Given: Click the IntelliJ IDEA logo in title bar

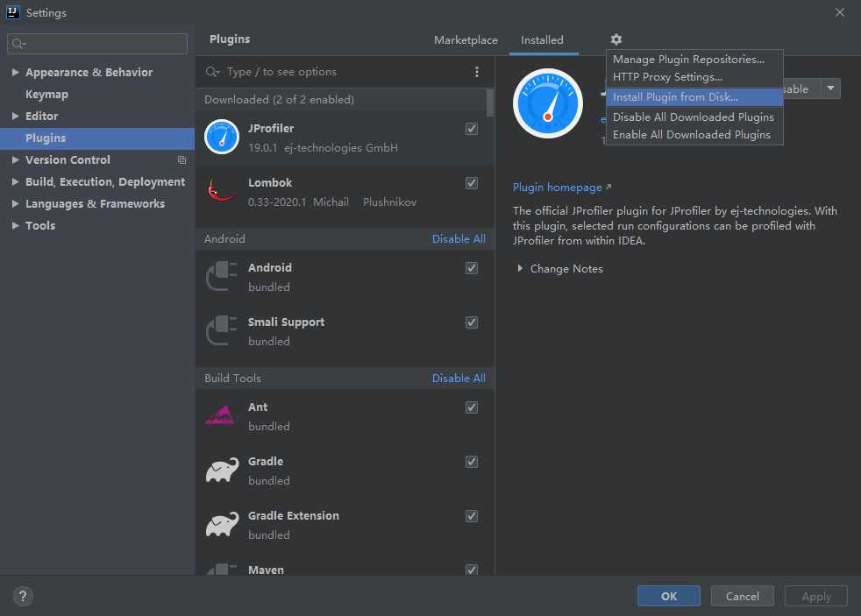Looking at the screenshot, I should pos(12,12).
